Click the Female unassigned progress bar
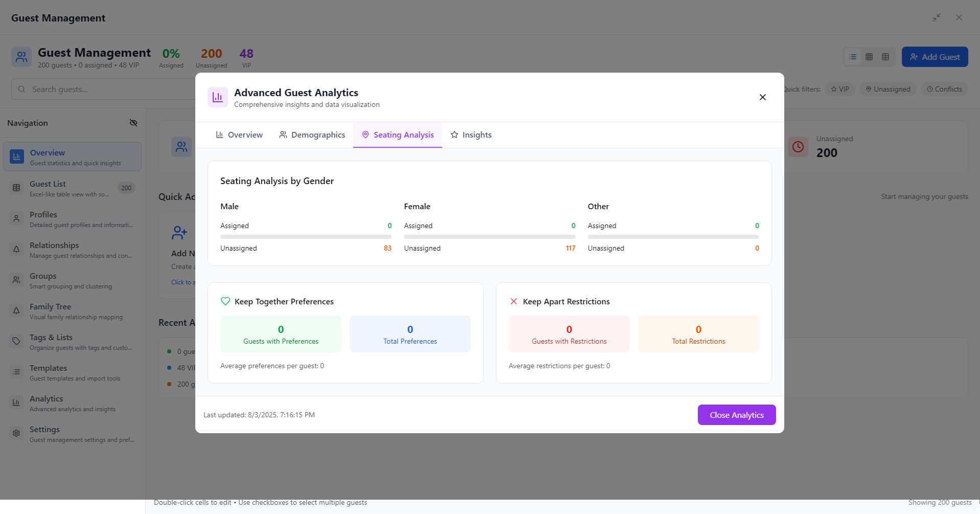The height and width of the screenshot is (514, 980). 489,237
